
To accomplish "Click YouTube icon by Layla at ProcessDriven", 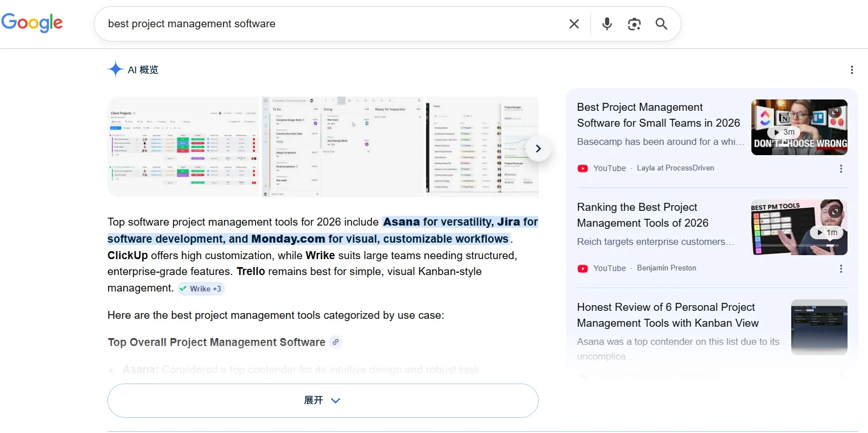I will click(x=582, y=168).
